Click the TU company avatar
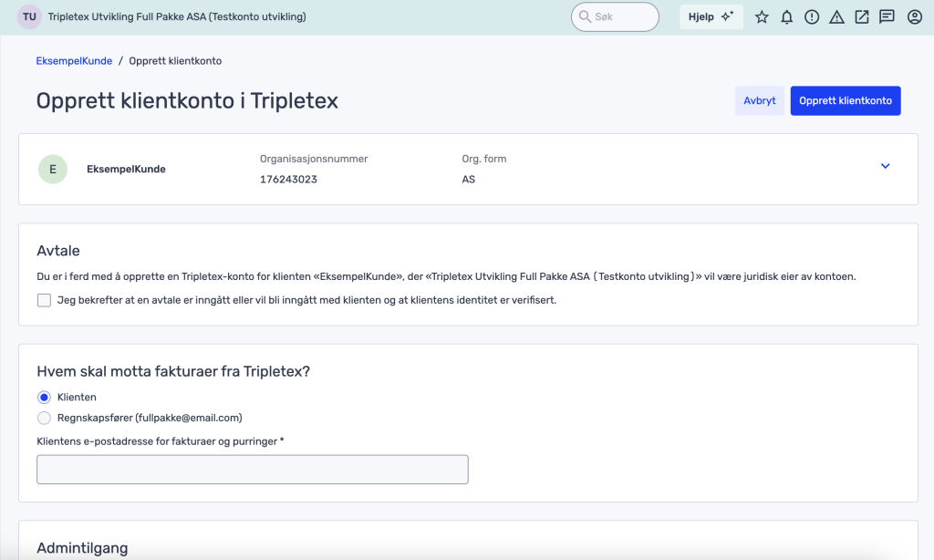934x560 pixels. [30, 17]
